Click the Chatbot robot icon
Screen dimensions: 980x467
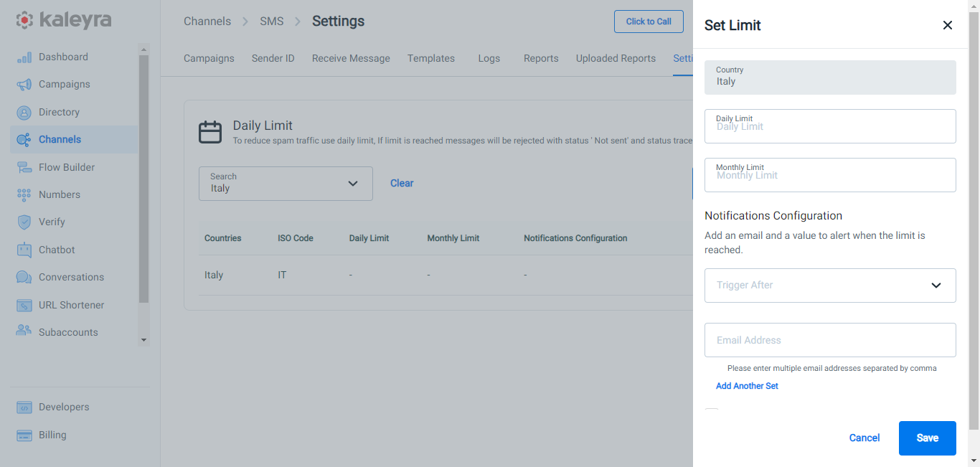pyautogui.click(x=24, y=250)
